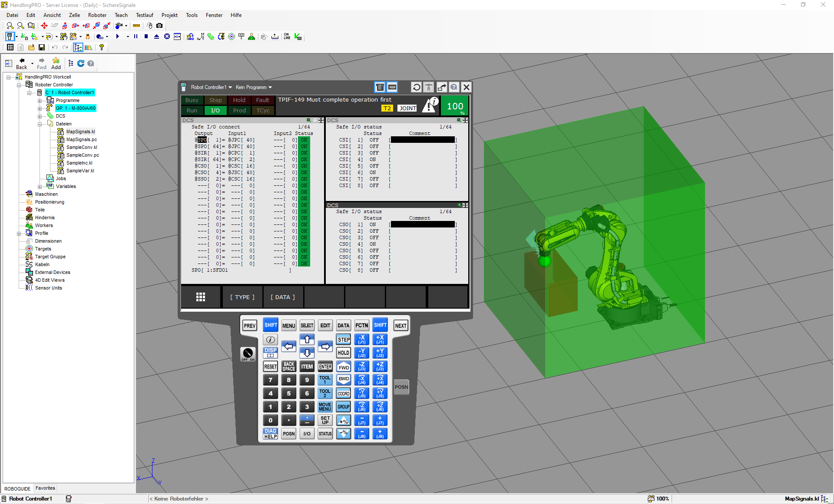Expand the DCS tree node
Image resolution: width=834 pixels, height=504 pixels.
tap(40, 116)
